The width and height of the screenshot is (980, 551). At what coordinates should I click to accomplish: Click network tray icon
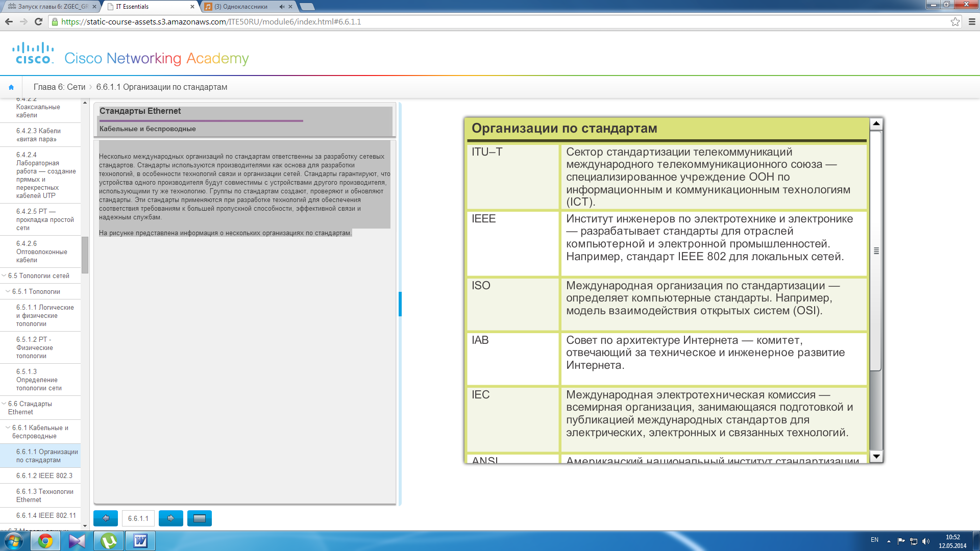coord(914,541)
